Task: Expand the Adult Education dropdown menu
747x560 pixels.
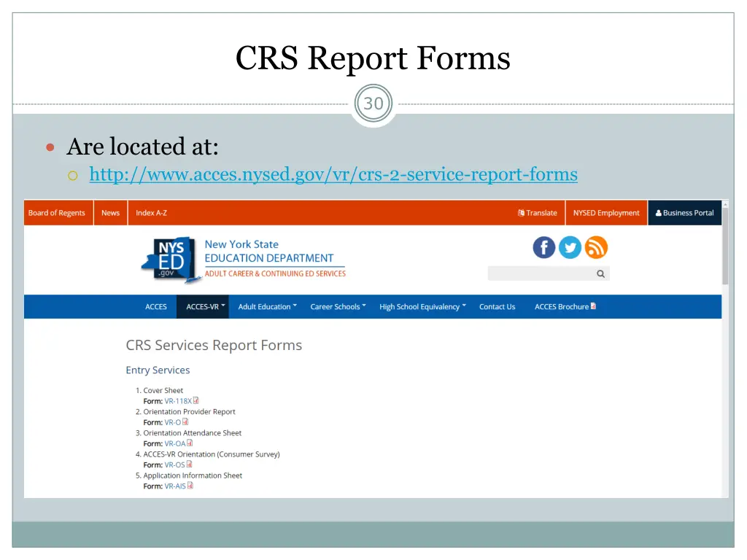Action: [267, 307]
